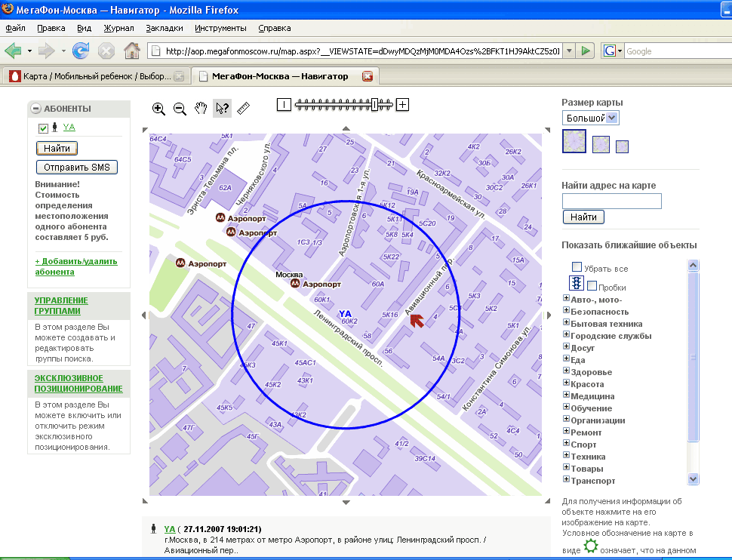Expand the Авто-, мото- category
Image resolution: width=732 pixels, height=560 pixels.
566,298
